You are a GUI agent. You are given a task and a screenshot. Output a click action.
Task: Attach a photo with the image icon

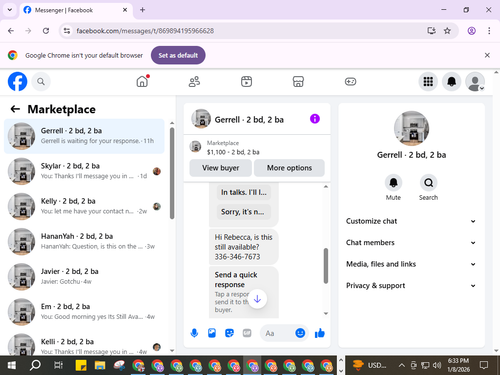212,333
